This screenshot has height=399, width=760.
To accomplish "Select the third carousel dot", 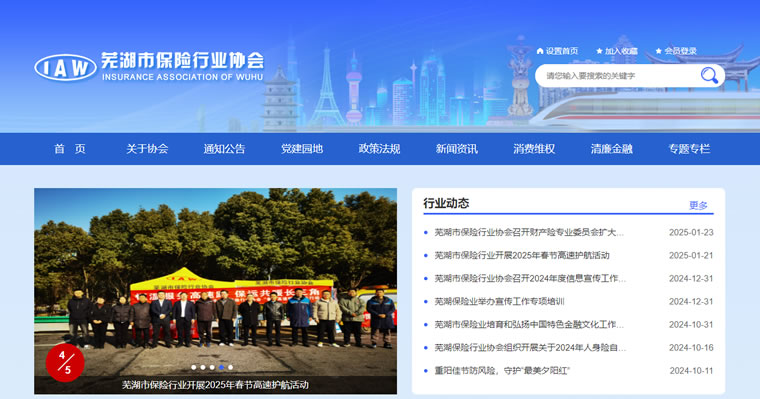I will coord(212,367).
